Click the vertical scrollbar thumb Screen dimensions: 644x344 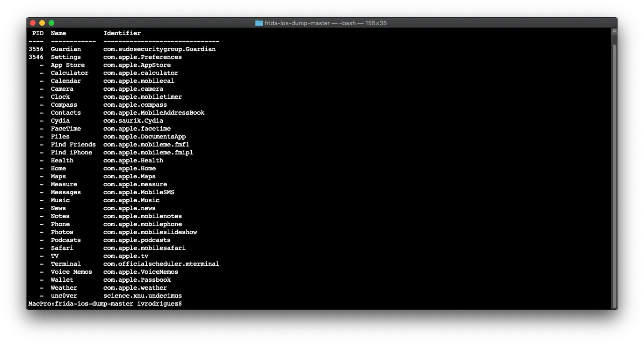pos(615,175)
